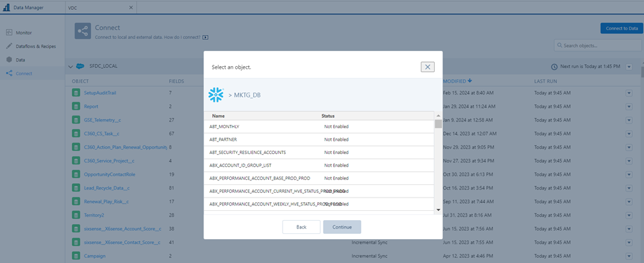Click the Connect to Data button
The width and height of the screenshot is (644, 263).
coord(622,28)
